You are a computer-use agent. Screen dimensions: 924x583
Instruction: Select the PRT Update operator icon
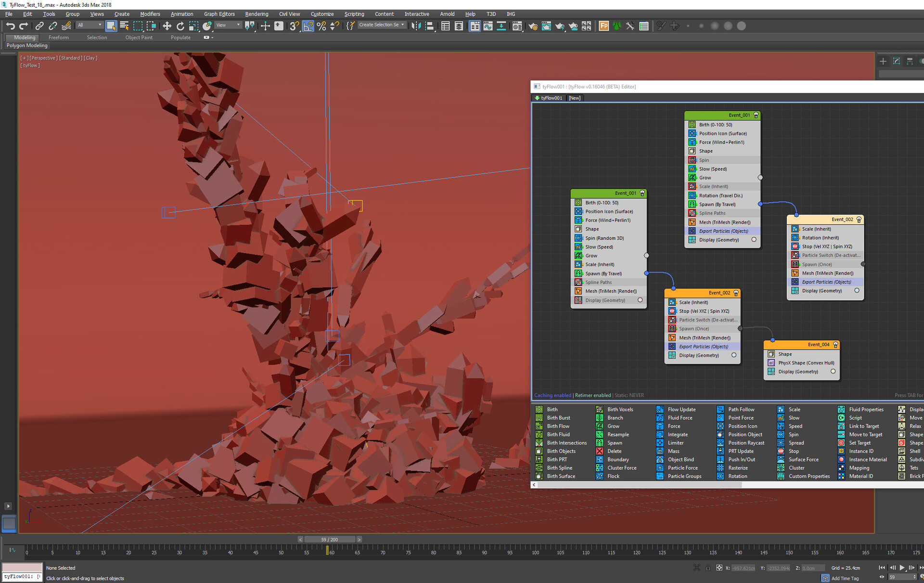point(720,451)
